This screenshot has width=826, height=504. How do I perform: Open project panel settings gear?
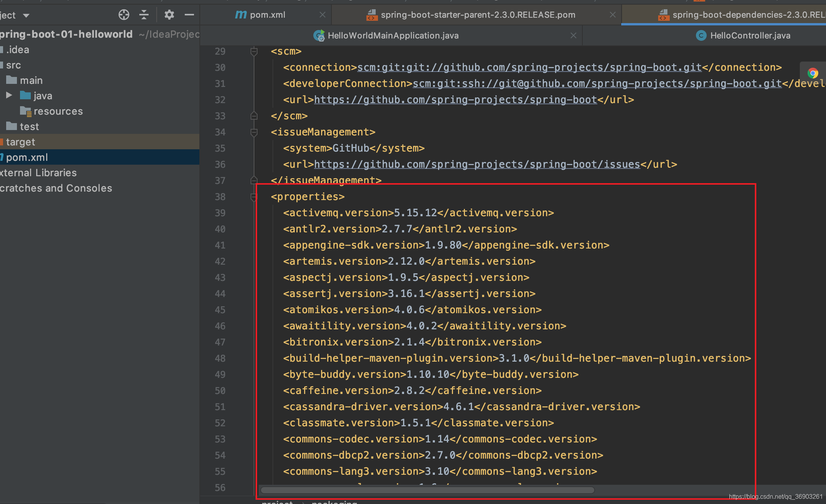pos(169,15)
